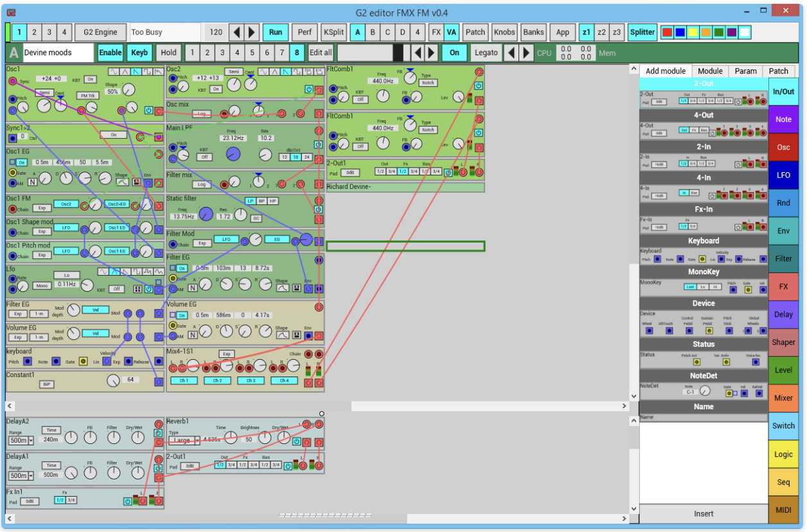The height and width of the screenshot is (532, 807).
Task: Click the Splitter button
Action: (x=643, y=32)
